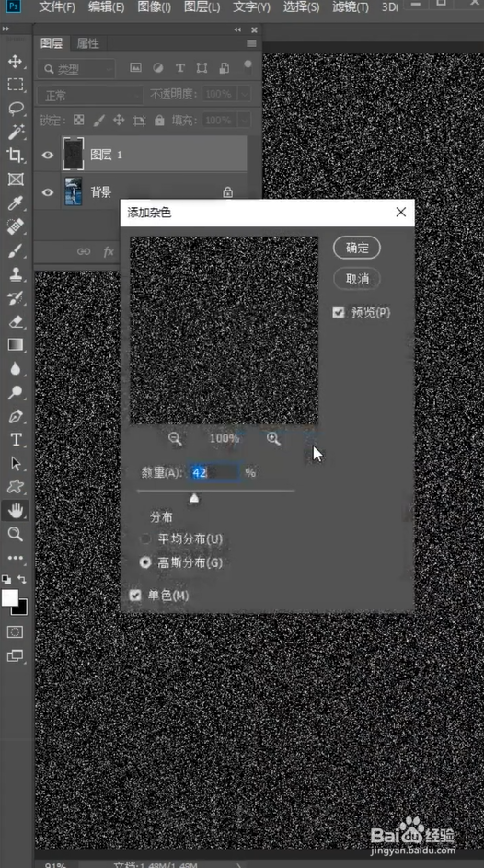Hide the 背景 layer

point(48,192)
